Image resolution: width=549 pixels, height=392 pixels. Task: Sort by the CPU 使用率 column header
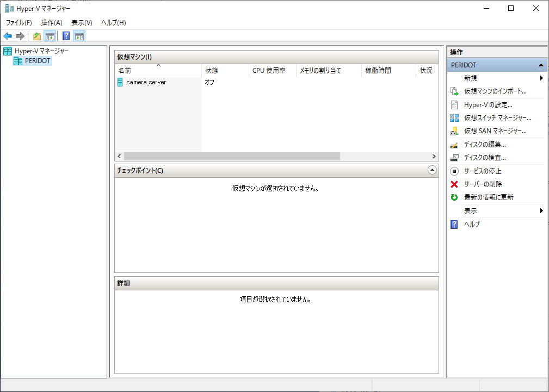coord(273,71)
